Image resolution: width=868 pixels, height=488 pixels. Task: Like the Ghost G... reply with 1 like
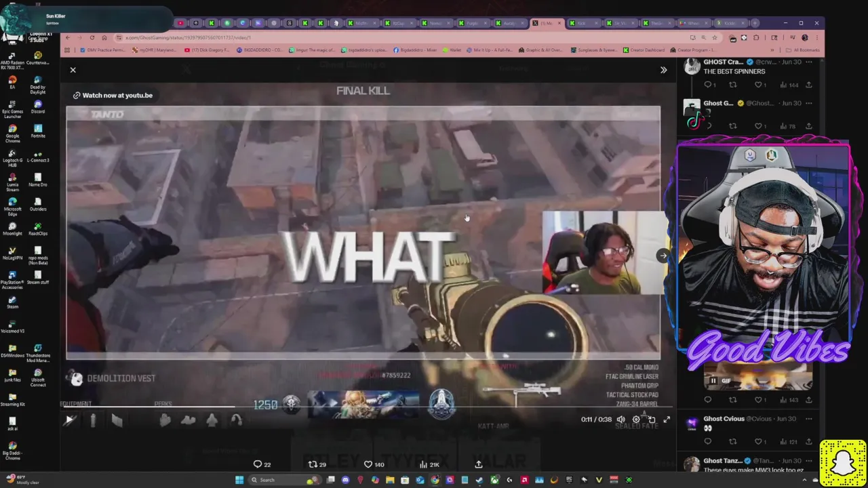tap(759, 126)
